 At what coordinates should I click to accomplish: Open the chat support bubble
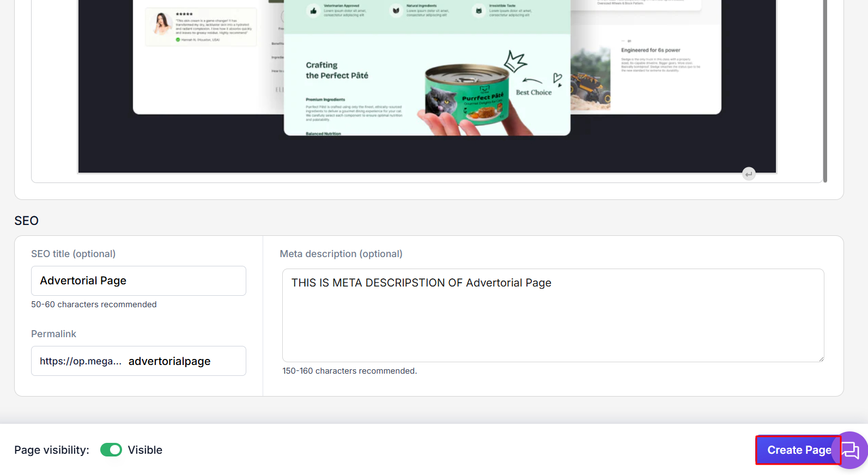click(x=850, y=450)
